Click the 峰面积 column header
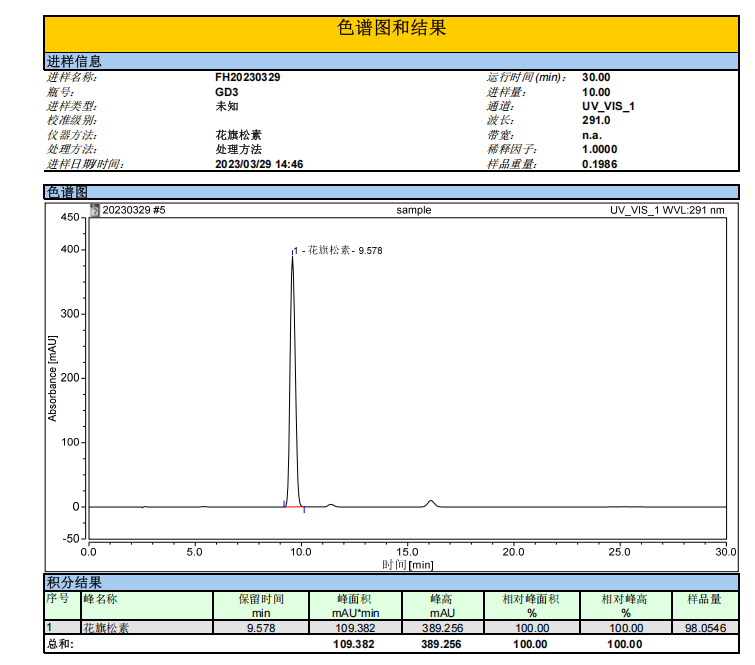This screenshot has width=755, height=665. point(356,605)
